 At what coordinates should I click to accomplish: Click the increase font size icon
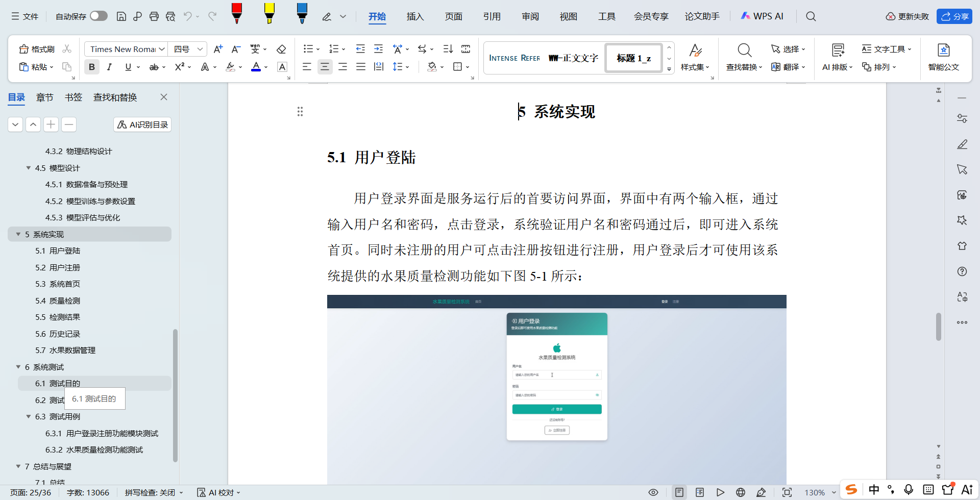[218, 49]
